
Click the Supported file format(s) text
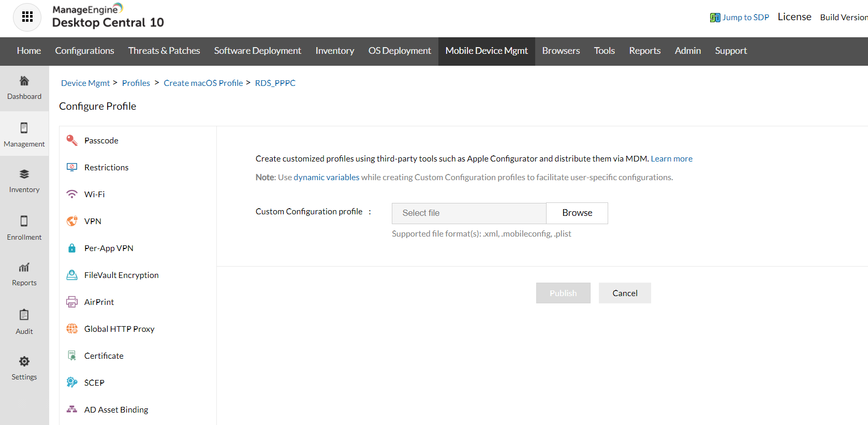click(x=481, y=233)
